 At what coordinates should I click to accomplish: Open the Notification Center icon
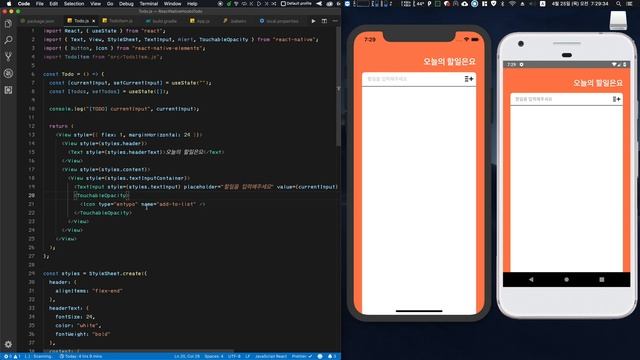click(630, 4)
